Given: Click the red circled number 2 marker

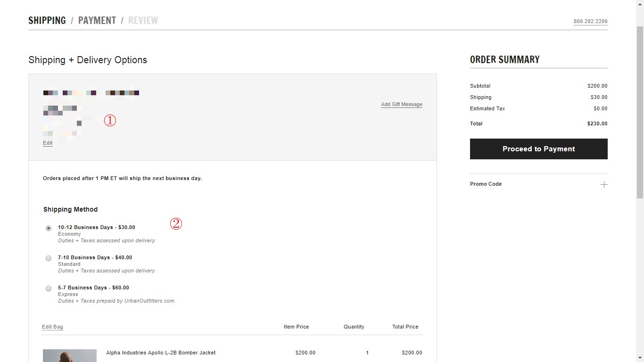Looking at the screenshot, I should (176, 223).
